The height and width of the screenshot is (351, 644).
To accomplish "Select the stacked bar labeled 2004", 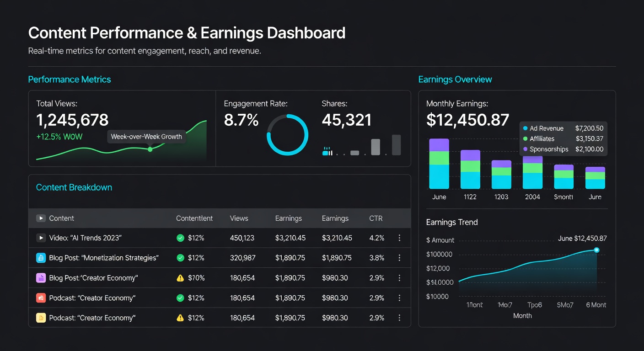I will [x=532, y=172].
